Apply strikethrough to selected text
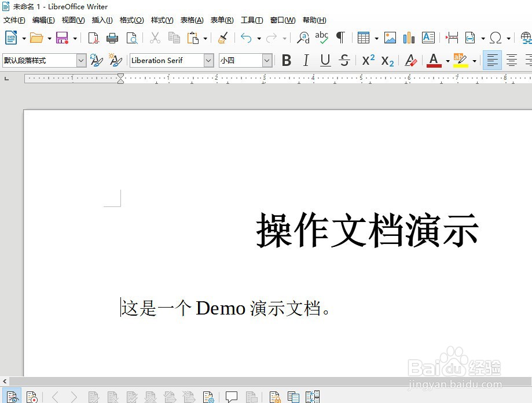This screenshot has width=532, height=403. coord(344,60)
